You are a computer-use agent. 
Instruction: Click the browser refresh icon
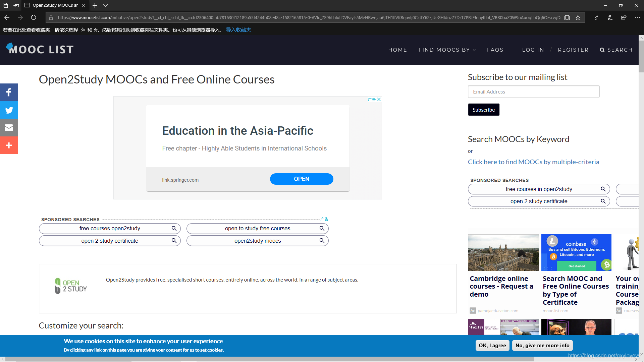(34, 17)
